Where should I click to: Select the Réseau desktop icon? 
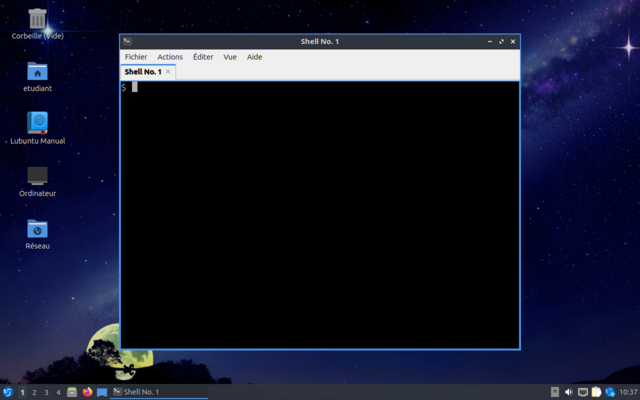tap(38, 234)
